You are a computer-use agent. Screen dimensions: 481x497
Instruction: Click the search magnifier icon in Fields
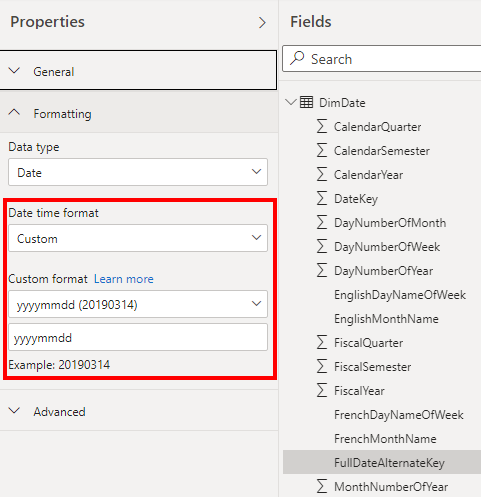pyautogui.click(x=297, y=58)
